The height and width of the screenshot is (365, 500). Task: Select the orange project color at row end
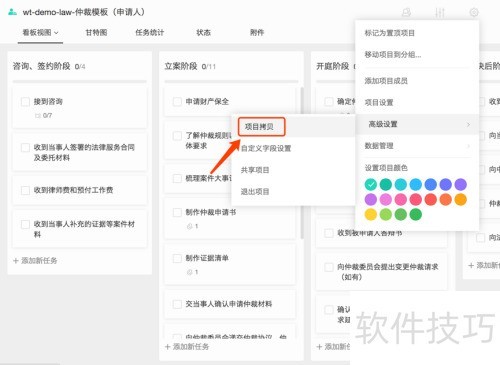pos(461,200)
